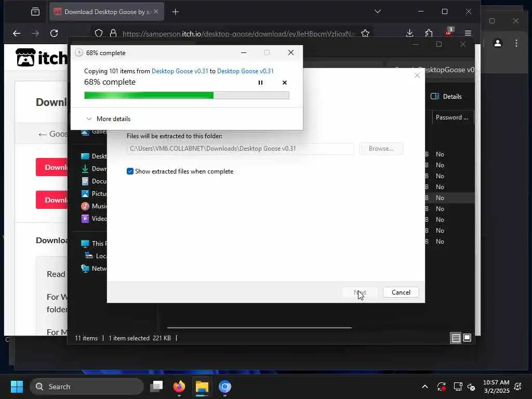532x399 pixels.
Task: Open Documents in Explorer sidebar
Action: coord(94,181)
